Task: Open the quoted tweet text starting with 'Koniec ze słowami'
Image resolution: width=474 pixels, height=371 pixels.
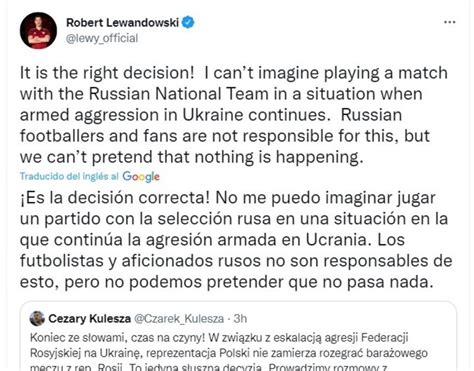Action: [x=229, y=353]
